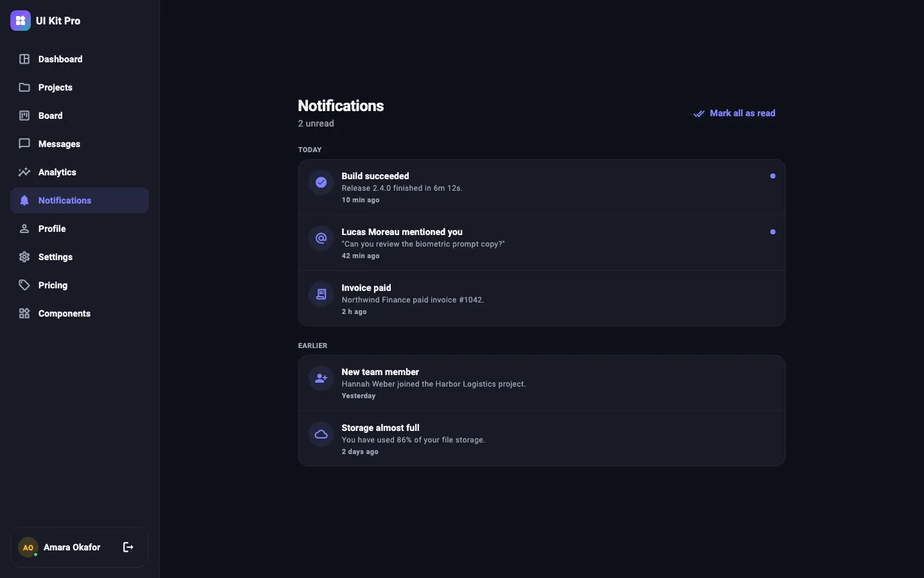Image resolution: width=924 pixels, height=578 pixels.
Task: Click "New team member" notification title
Action: [x=380, y=372]
